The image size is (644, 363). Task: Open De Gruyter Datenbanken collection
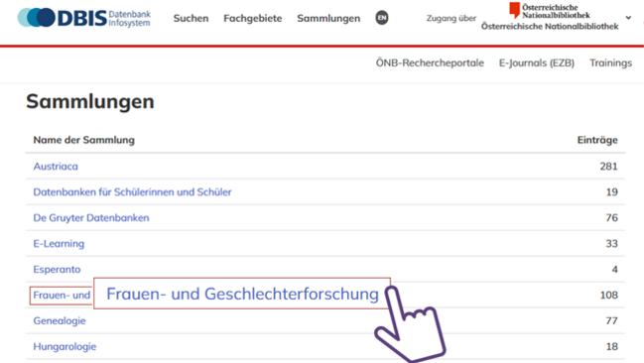point(91,217)
